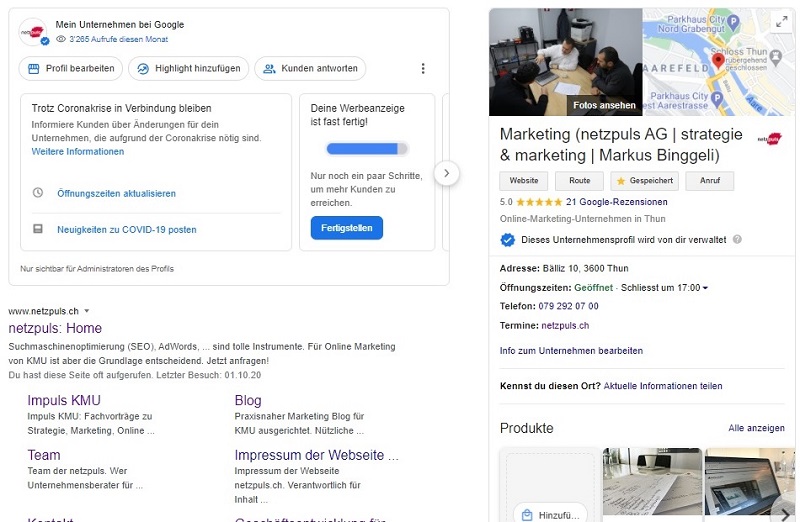Click the Website button
Screen dimensions: 800x522
click(523, 181)
